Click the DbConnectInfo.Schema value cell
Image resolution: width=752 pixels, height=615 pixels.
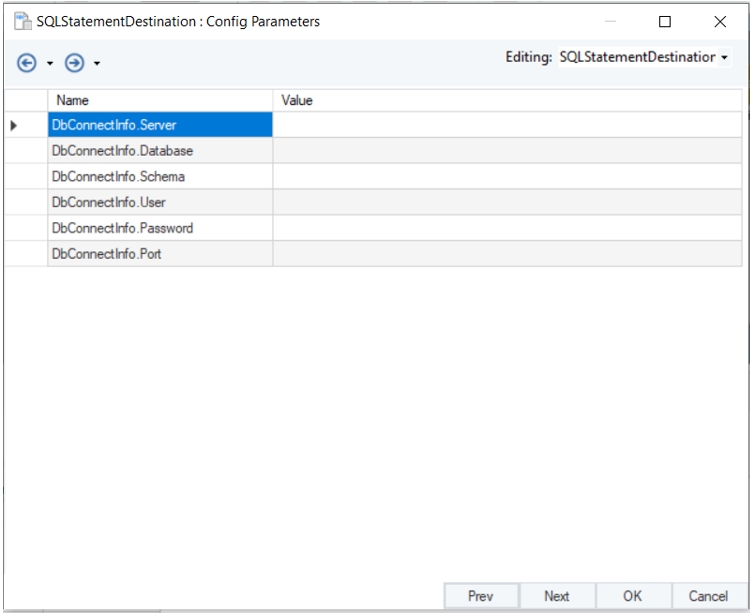(x=507, y=177)
